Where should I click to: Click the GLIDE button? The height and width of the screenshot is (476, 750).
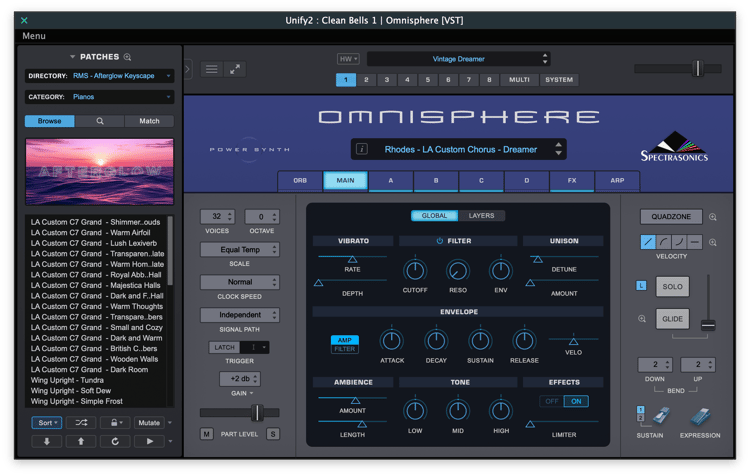672,319
